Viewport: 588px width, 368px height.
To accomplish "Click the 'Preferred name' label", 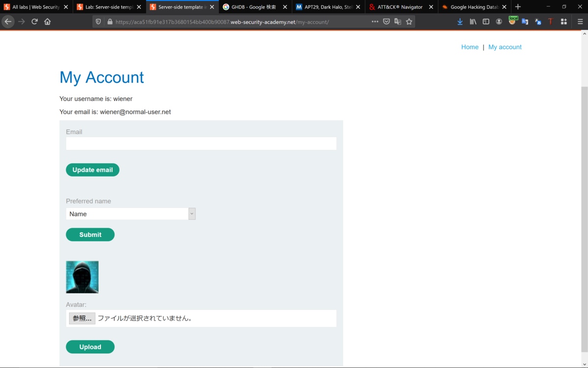I will [x=89, y=201].
